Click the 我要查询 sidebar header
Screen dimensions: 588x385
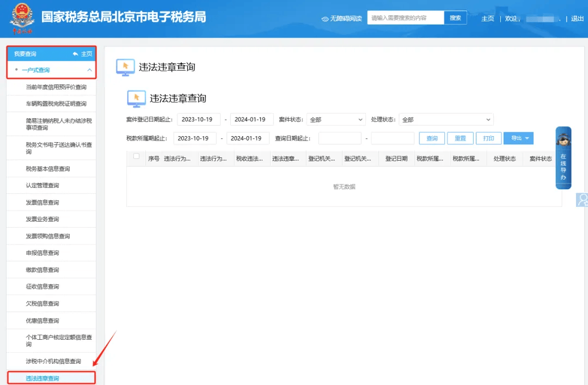coord(51,54)
